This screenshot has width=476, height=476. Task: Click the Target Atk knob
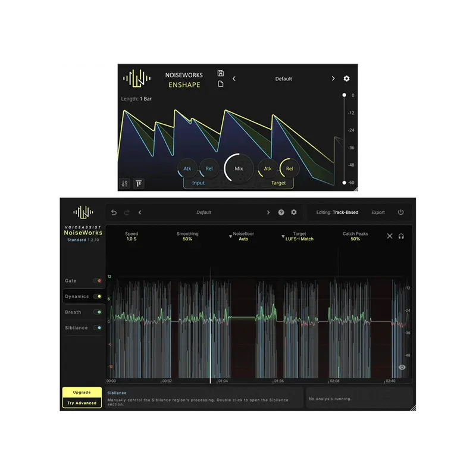[267, 168]
